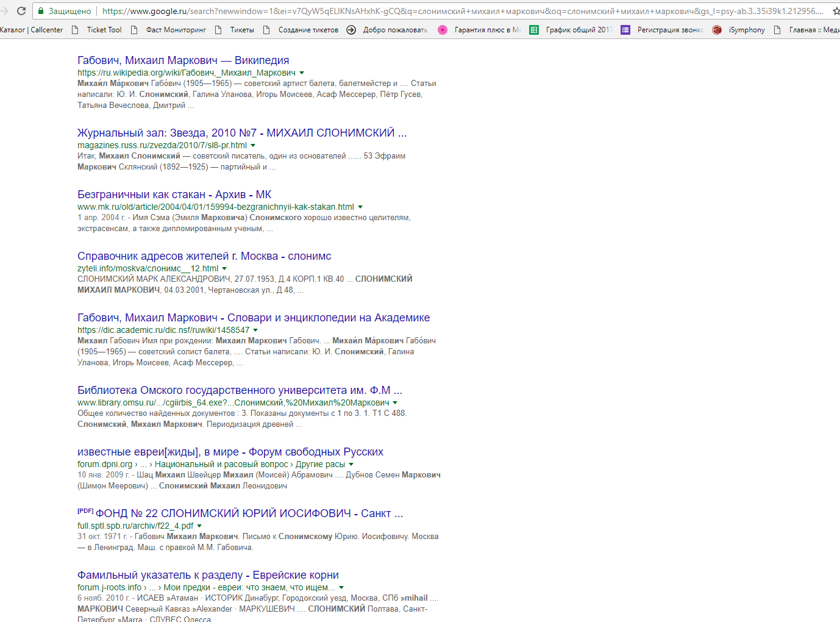Viewport: 840px width, 622px height.
Task: Click the snippet dated '31 окт. 1971 г.'
Action: pos(258,542)
